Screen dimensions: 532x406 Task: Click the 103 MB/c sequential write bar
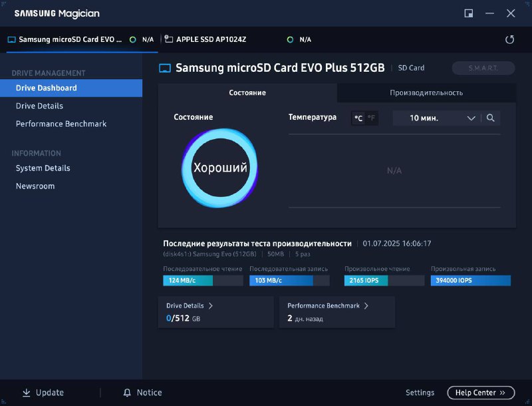289,280
